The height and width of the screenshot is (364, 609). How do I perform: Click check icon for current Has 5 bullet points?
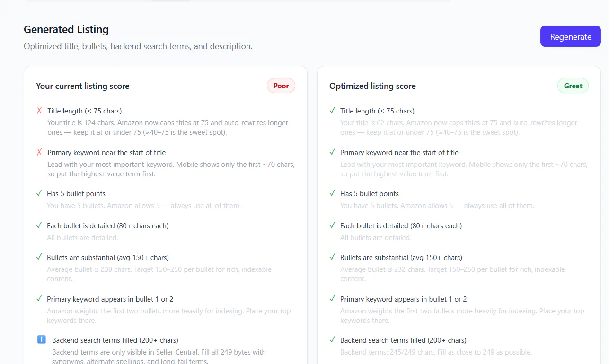click(x=39, y=193)
